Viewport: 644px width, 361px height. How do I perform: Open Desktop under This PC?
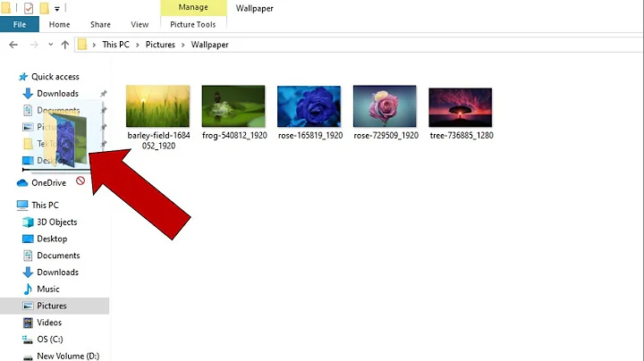[x=52, y=239]
